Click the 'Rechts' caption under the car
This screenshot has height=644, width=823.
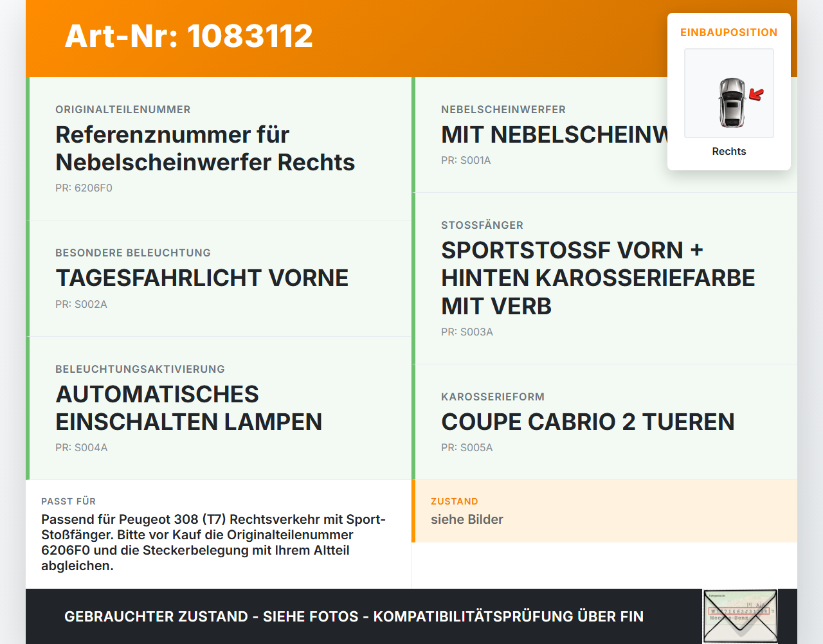coord(729,151)
